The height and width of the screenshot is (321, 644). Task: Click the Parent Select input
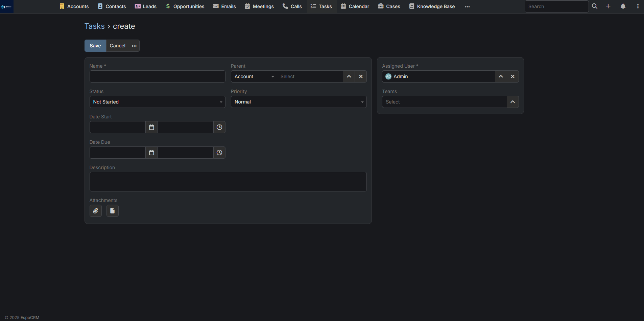[x=310, y=76]
